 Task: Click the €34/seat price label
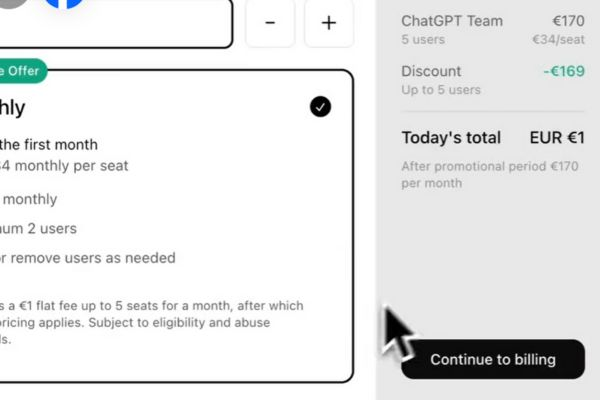pyautogui.click(x=558, y=39)
